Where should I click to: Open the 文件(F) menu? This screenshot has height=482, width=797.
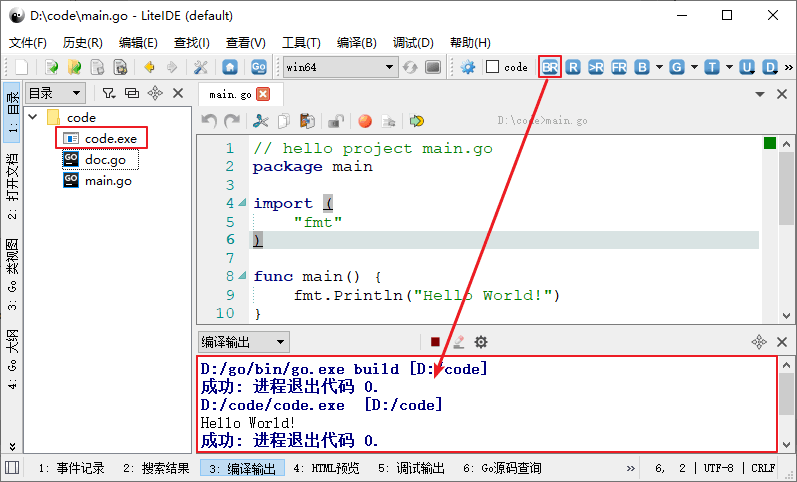[x=28, y=43]
